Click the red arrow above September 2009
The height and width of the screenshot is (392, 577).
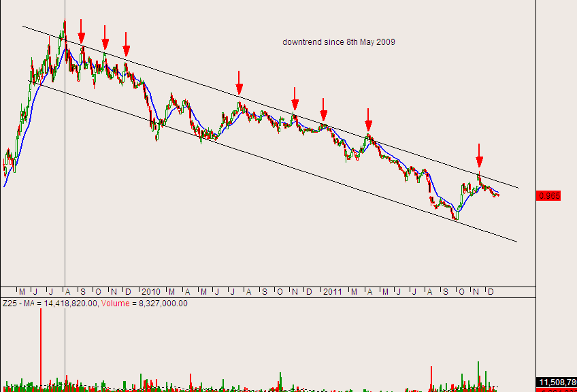click(82, 31)
